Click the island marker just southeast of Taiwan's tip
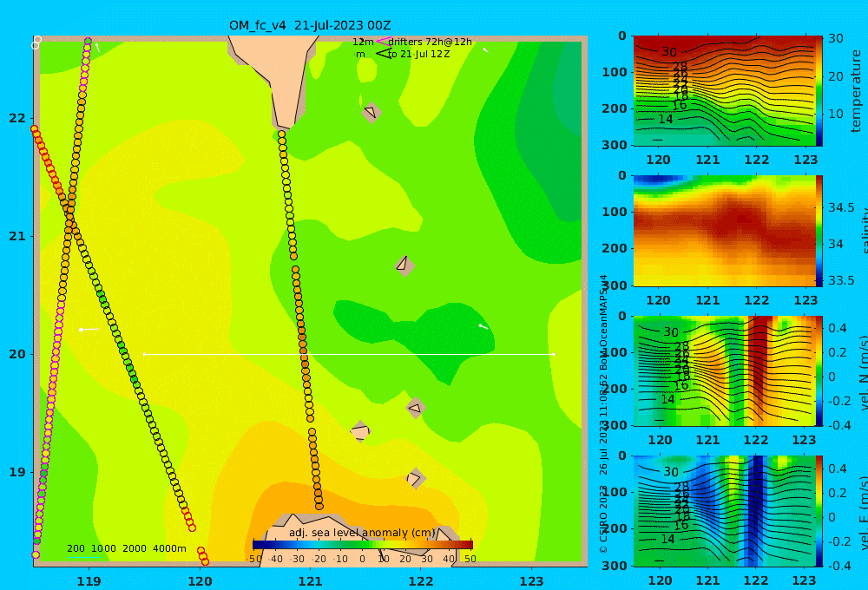 pyautogui.click(x=371, y=112)
